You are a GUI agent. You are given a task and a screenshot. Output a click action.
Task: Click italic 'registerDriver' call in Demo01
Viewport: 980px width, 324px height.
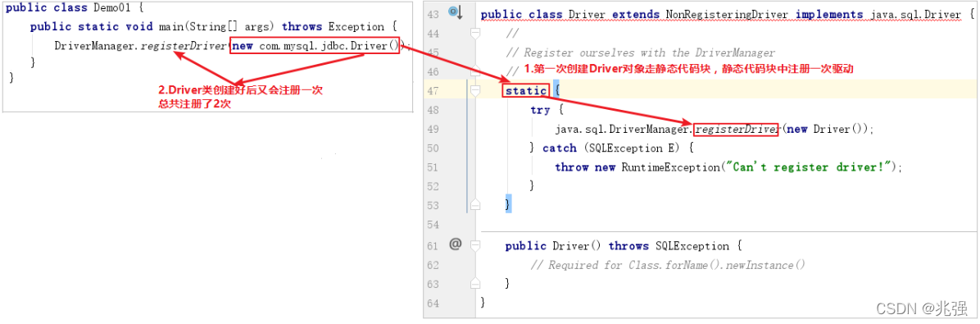184,46
